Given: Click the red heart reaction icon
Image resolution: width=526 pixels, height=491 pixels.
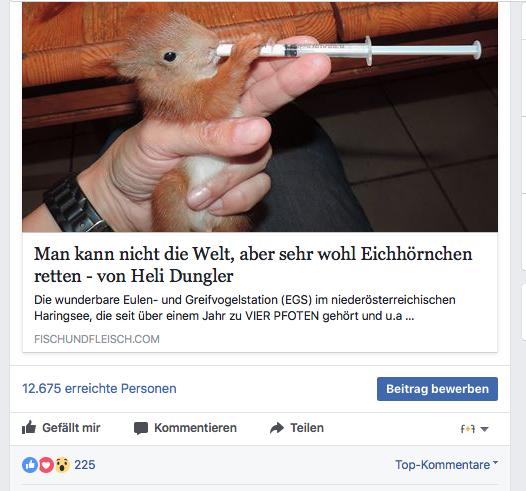Looking at the screenshot, I should pyautogui.click(x=46, y=465).
